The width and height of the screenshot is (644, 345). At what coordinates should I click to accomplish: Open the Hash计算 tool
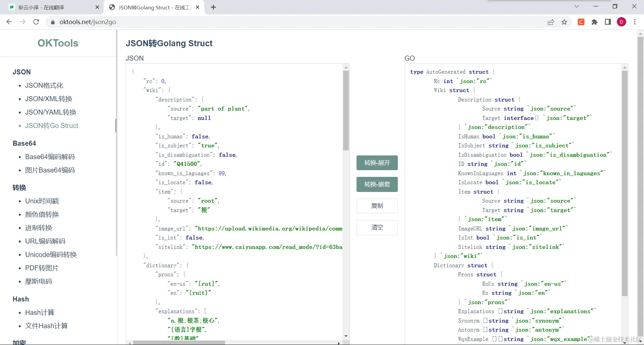click(40, 313)
